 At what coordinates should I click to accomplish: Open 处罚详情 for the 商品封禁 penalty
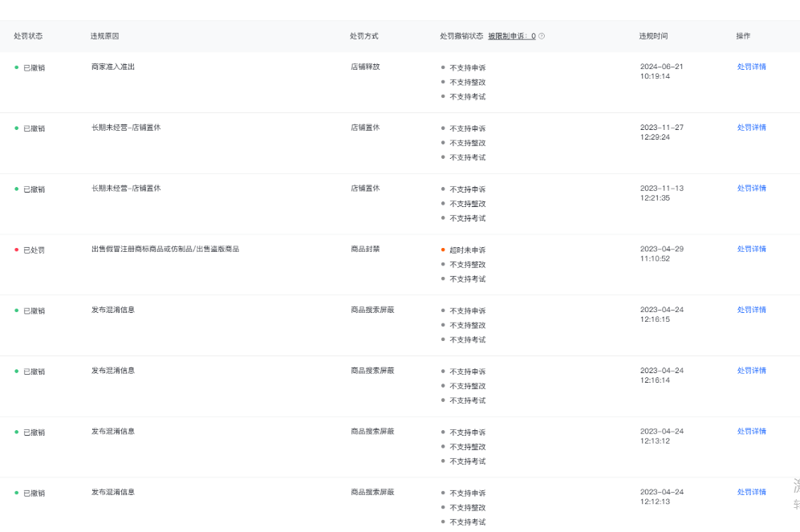tap(751, 250)
